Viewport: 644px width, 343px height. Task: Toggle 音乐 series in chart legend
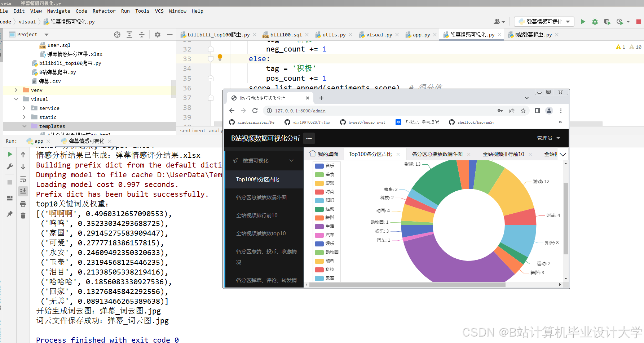tap(325, 166)
